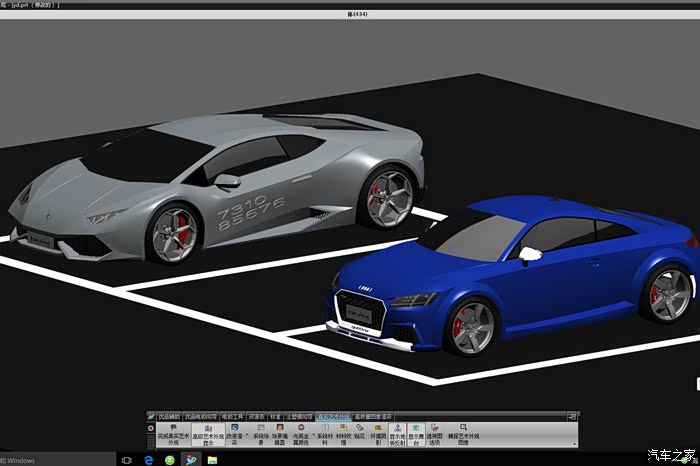The height and width of the screenshot is (466, 700).
Task: Click the 贴花 decal icon
Action: (359, 428)
